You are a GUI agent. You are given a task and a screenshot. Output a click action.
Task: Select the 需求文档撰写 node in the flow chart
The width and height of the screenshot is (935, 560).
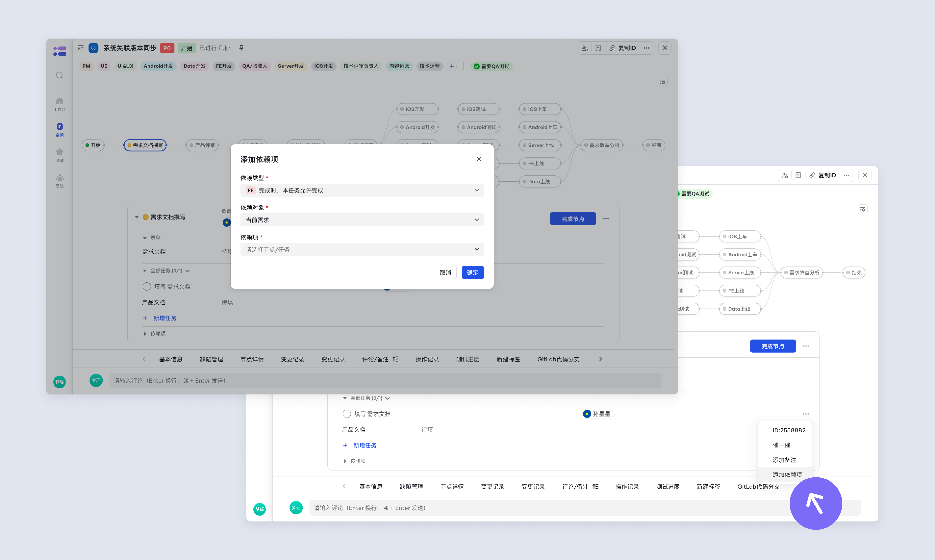click(x=145, y=145)
